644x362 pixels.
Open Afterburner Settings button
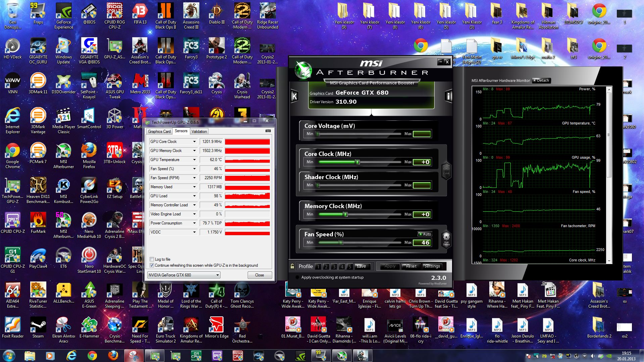pyautogui.click(x=432, y=266)
